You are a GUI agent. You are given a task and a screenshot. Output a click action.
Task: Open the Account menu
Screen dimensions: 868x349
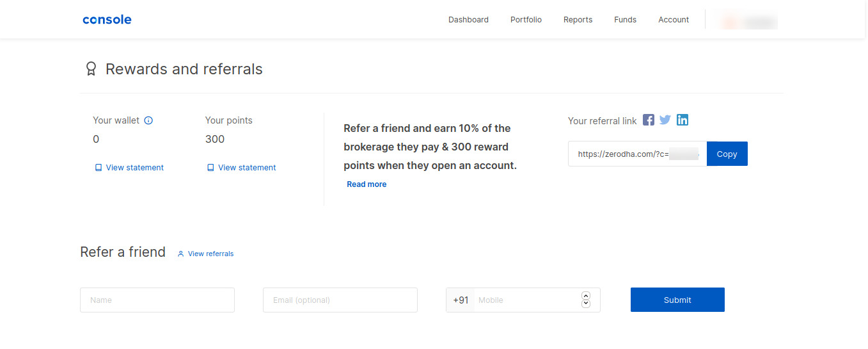point(674,20)
